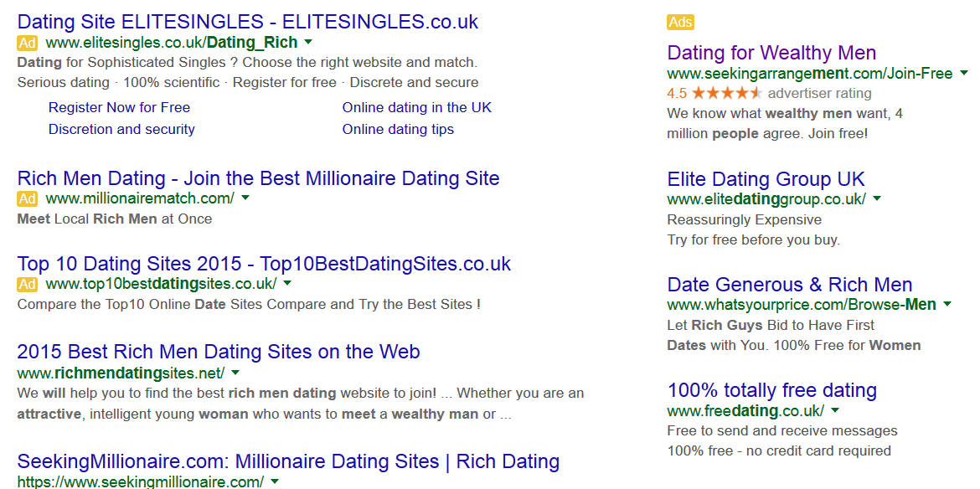Open the 'Online dating in the UK' sitelink
980x489 pixels.
point(416,107)
